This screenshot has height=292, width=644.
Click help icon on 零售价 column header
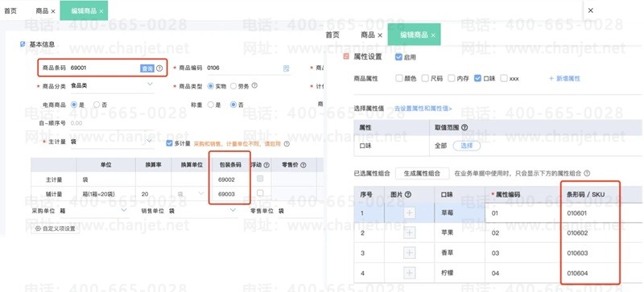pyautogui.click(x=303, y=165)
